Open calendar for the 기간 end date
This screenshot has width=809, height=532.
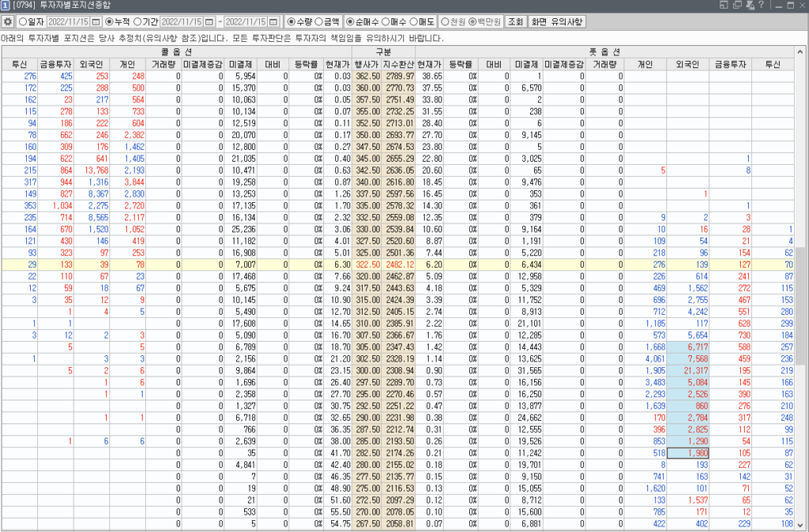coord(273,21)
